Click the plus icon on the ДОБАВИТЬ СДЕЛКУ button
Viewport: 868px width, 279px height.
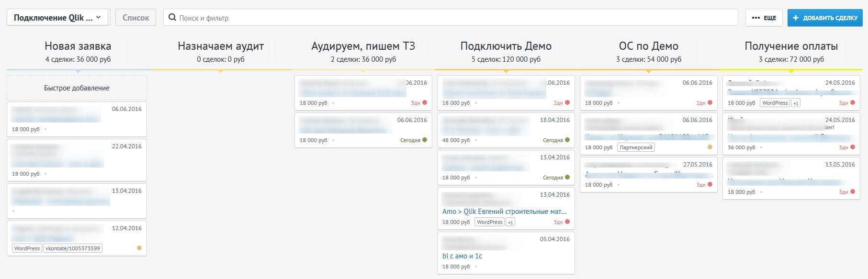(796, 18)
